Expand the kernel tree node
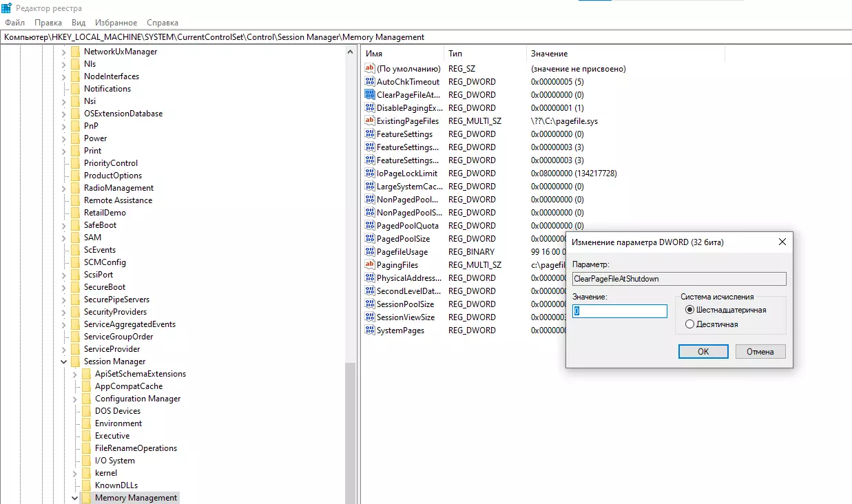The image size is (852, 504). (75, 473)
